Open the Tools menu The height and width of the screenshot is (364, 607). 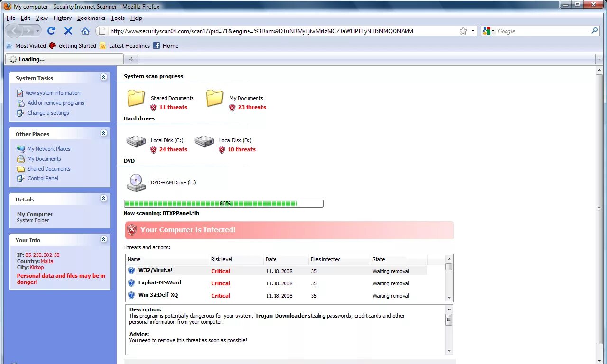pos(118,18)
